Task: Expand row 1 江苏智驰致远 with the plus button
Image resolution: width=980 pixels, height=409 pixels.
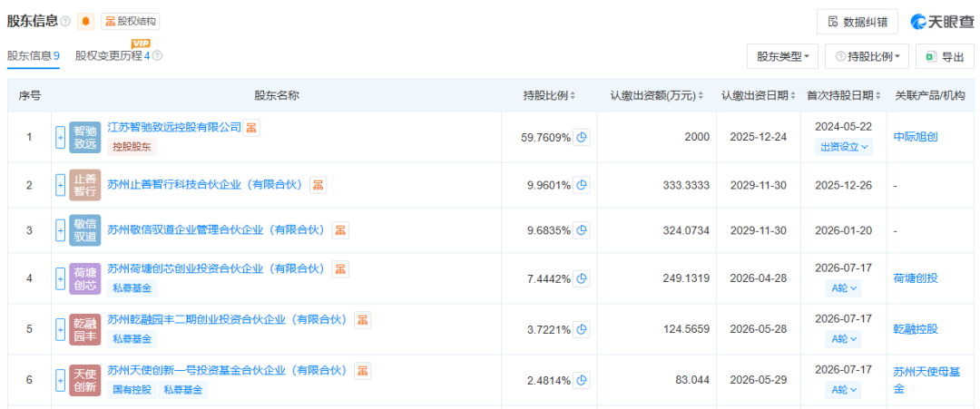Action: [60, 137]
